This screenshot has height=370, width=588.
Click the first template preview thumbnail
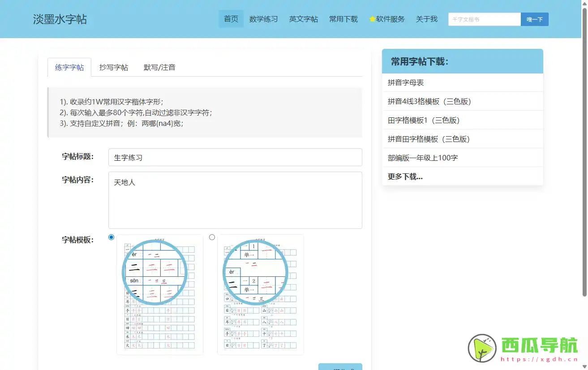pos(160,294)
